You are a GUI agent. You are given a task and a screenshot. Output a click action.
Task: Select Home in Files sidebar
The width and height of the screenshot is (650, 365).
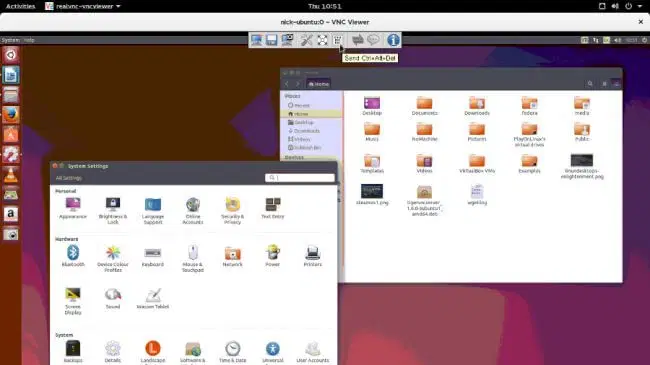(312, 114)
